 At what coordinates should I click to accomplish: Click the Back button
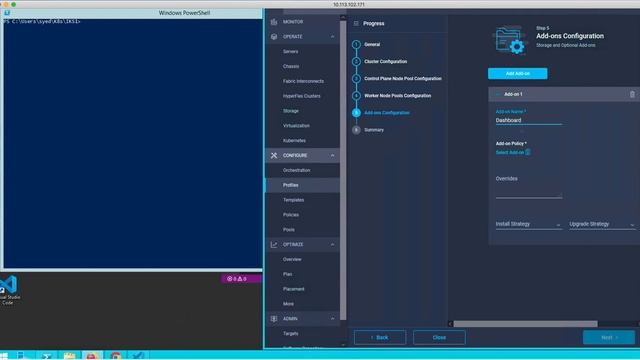[380, 338]
